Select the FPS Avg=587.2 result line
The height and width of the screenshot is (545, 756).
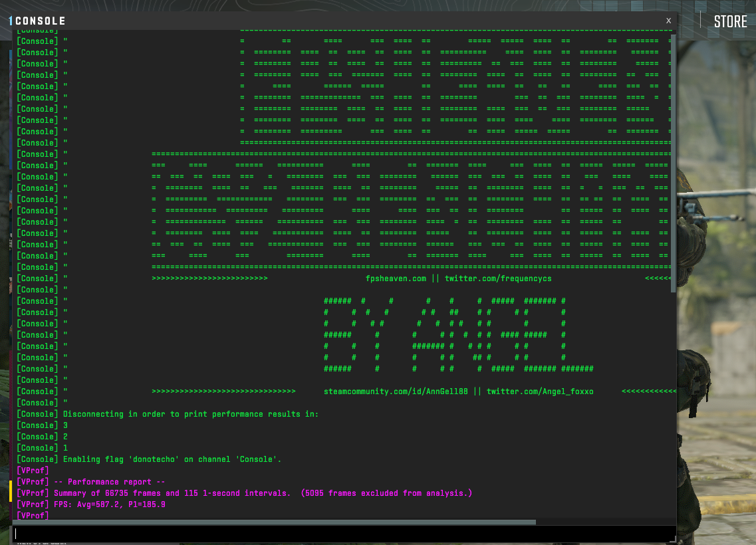[x=91, y=504]
